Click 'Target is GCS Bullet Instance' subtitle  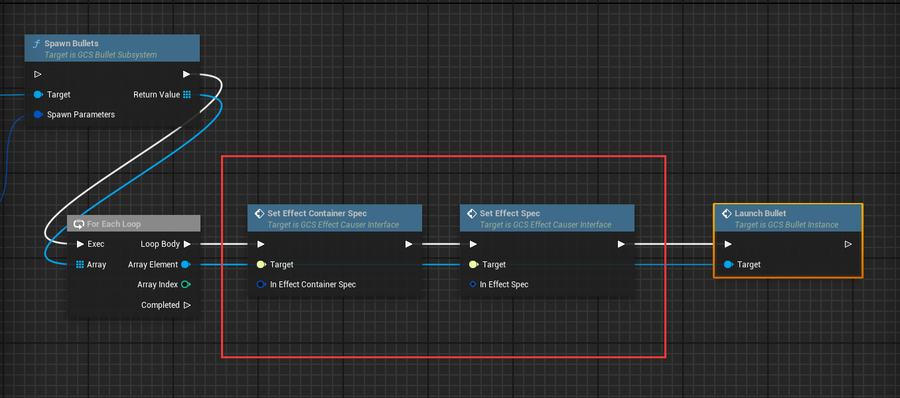tap(786, 225)
